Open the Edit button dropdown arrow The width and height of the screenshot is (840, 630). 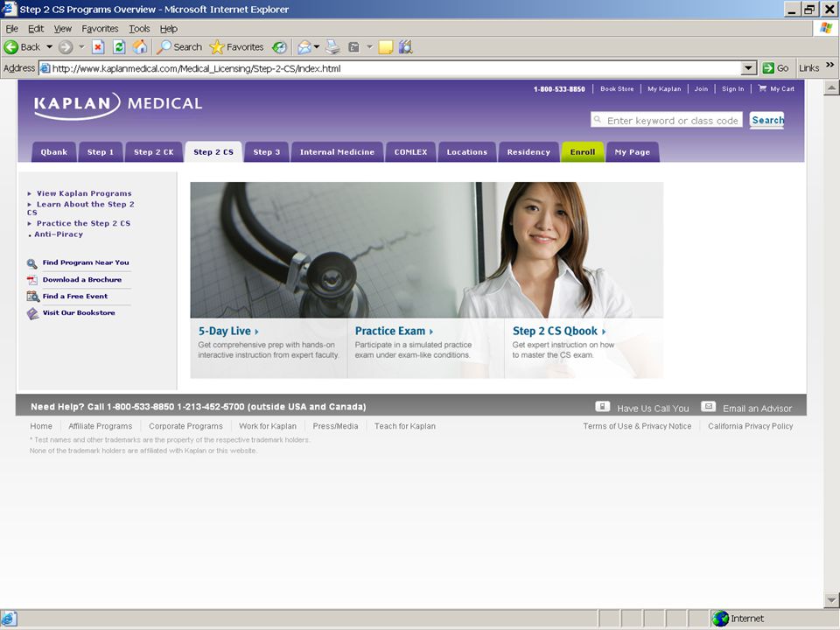(369, 47)
